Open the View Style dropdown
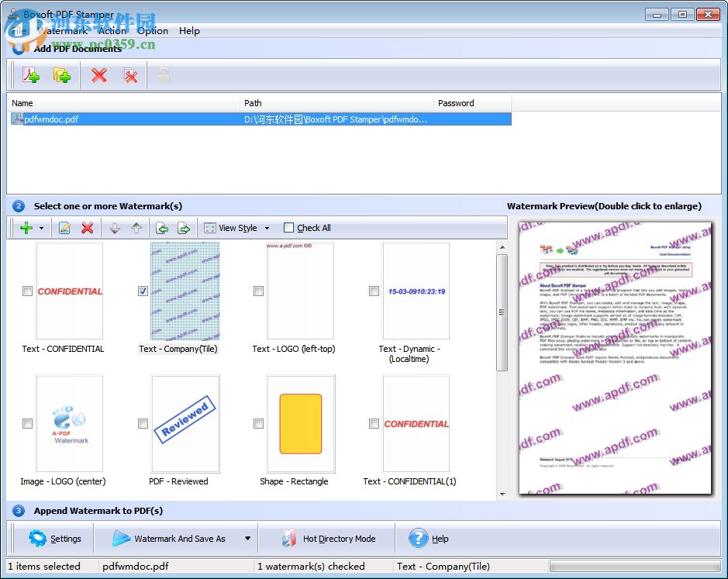 267,228
